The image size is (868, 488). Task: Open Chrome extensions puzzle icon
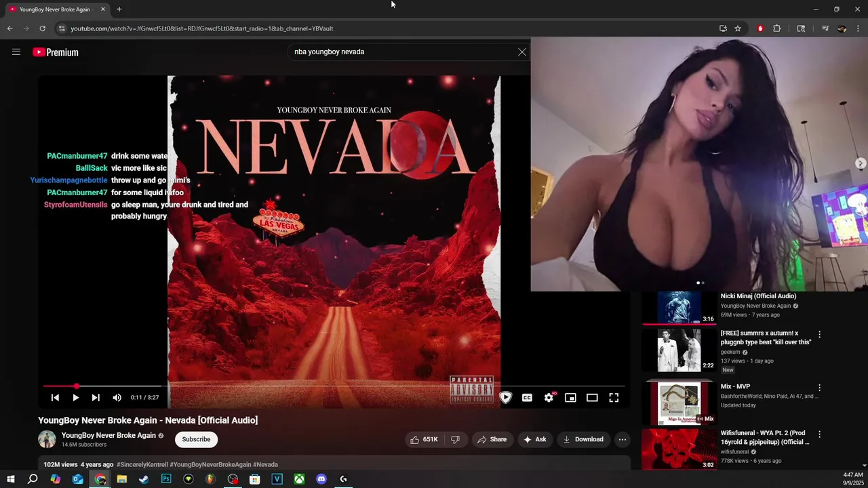777,28
